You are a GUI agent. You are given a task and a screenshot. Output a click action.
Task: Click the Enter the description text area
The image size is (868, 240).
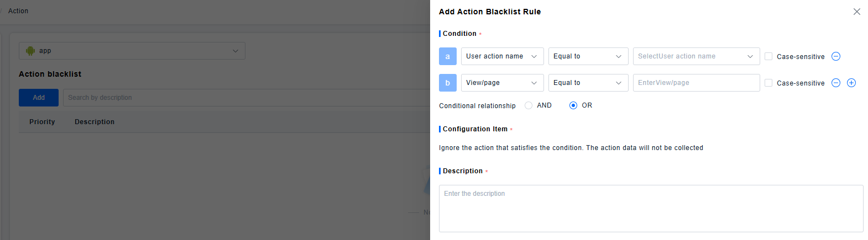651,208
